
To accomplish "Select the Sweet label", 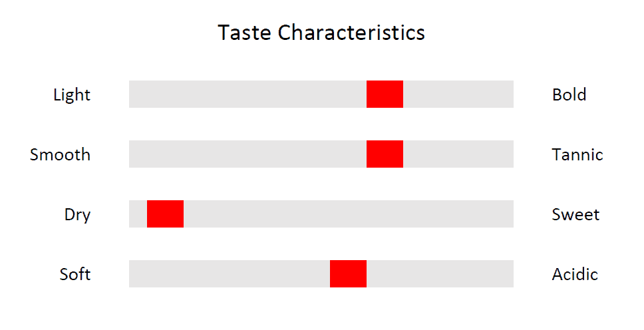I will [x=576, y=214].
